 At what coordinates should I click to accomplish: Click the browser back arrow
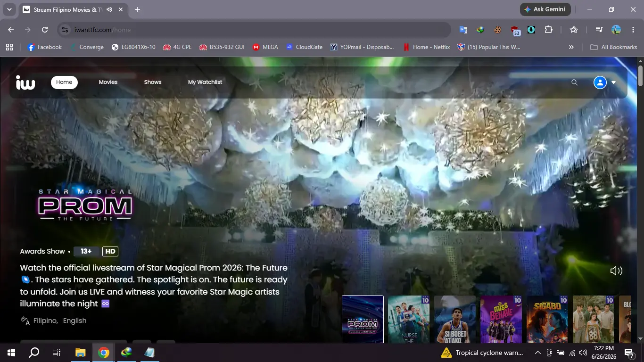(x=11, y=30)
